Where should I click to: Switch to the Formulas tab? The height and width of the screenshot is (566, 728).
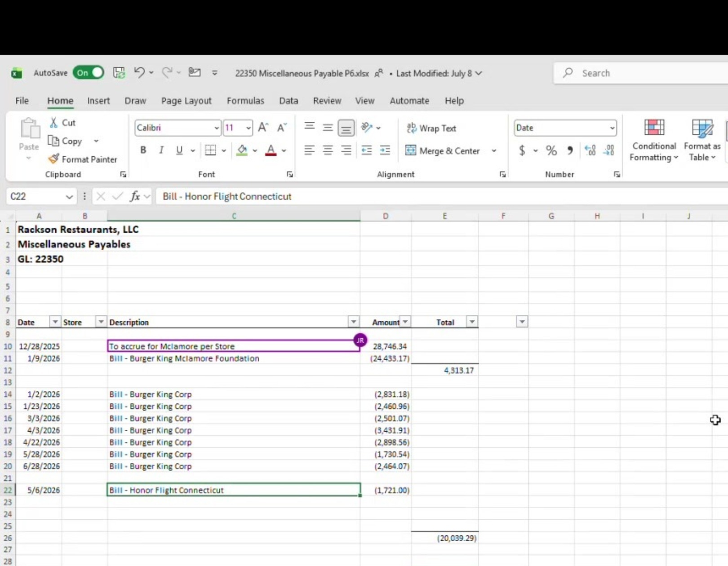pos(245,101)
